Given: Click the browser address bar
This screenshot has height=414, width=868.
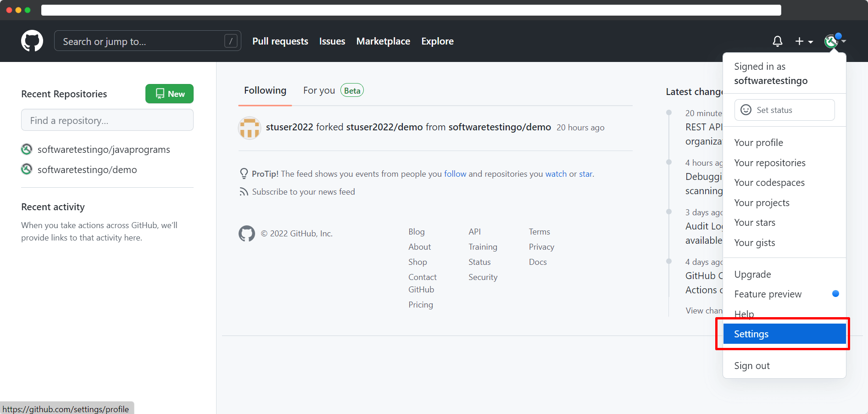Looking at the screenshot, I should 411,10.
